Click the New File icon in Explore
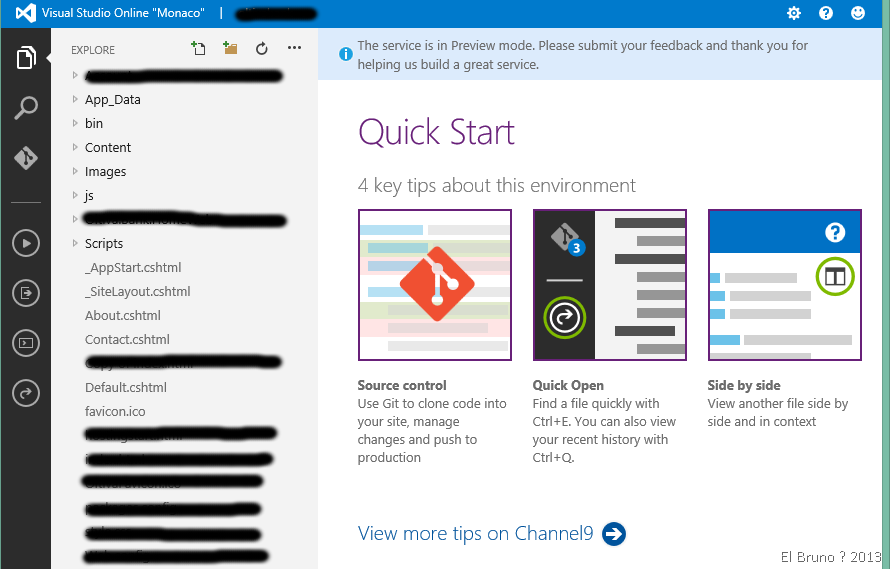Viewport: 890px width, 569px height. tap(198, 49)
